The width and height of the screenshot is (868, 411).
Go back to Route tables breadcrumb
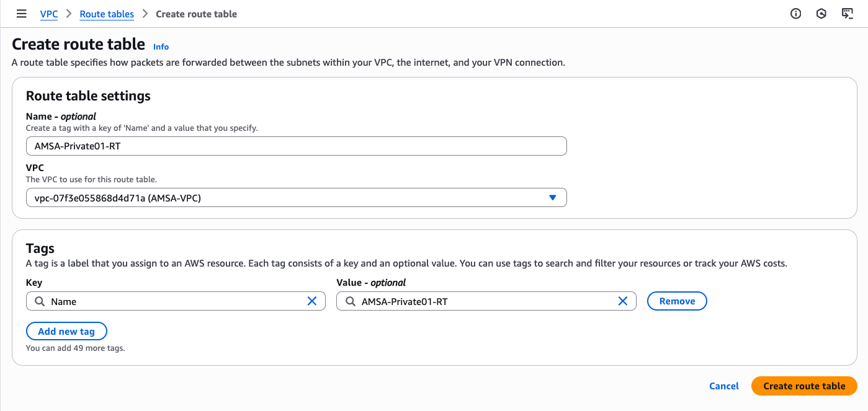[107, 14]
